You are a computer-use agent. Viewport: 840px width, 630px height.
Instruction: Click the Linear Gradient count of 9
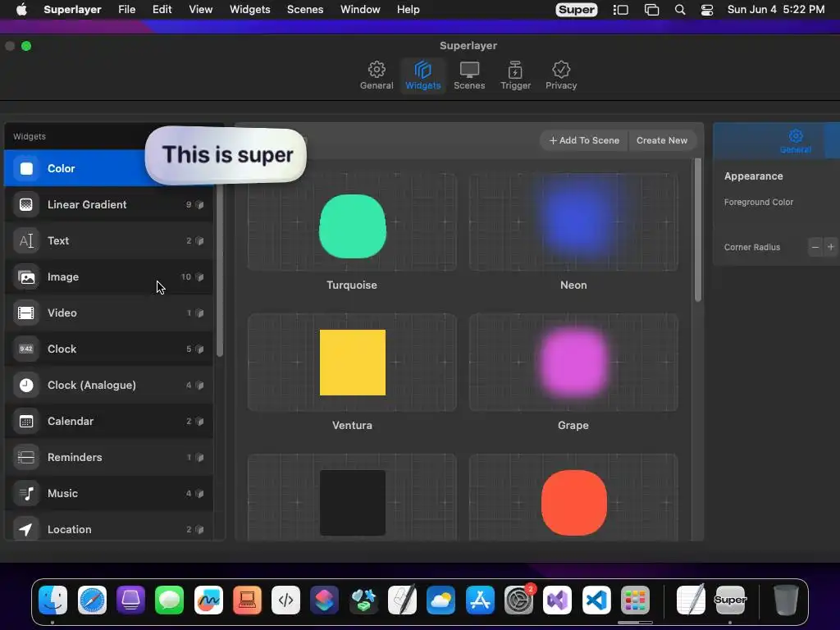[189, 204]
